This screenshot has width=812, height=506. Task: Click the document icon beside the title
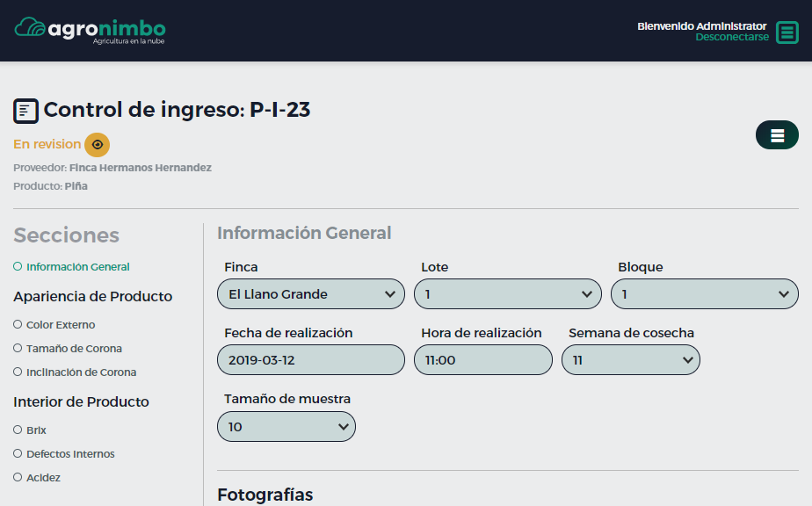(x=25, y=111)
